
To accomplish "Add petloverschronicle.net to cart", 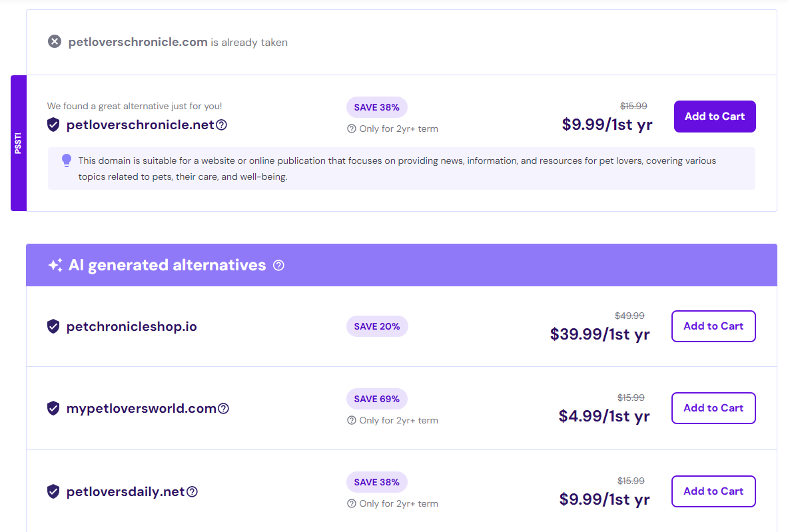I will [x=714, y=116].
